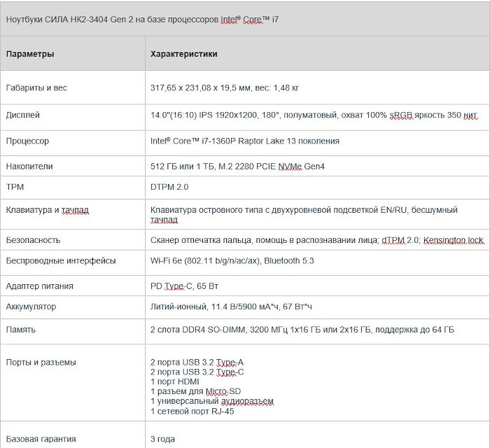490x448 pixels.
Task: Click the 'Сканер отпечатка пальца' security cell
Action: [317, 240]
